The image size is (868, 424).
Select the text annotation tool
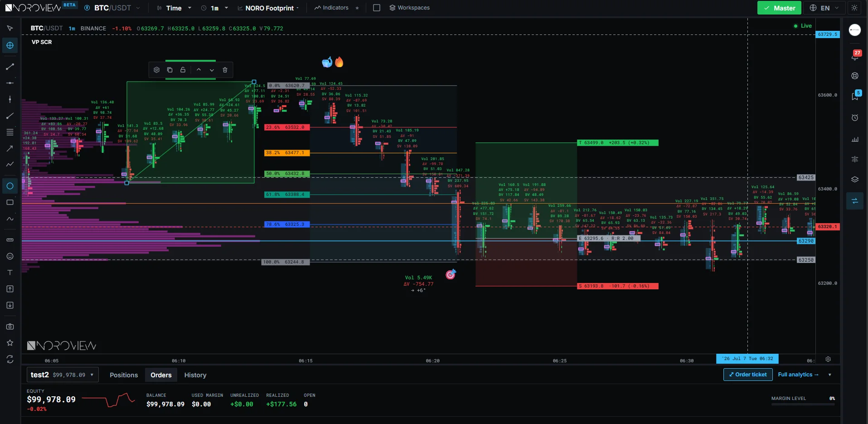[x=10, y=273]
